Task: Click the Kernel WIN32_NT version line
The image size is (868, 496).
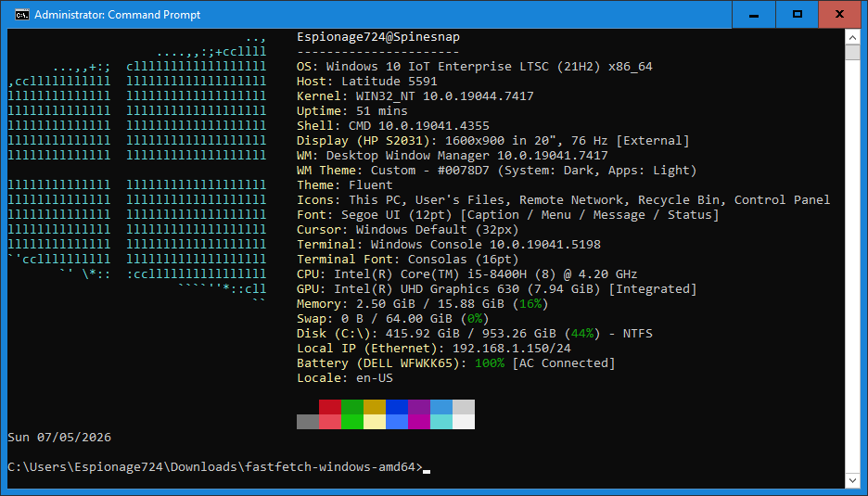Action: click(415, 96)
